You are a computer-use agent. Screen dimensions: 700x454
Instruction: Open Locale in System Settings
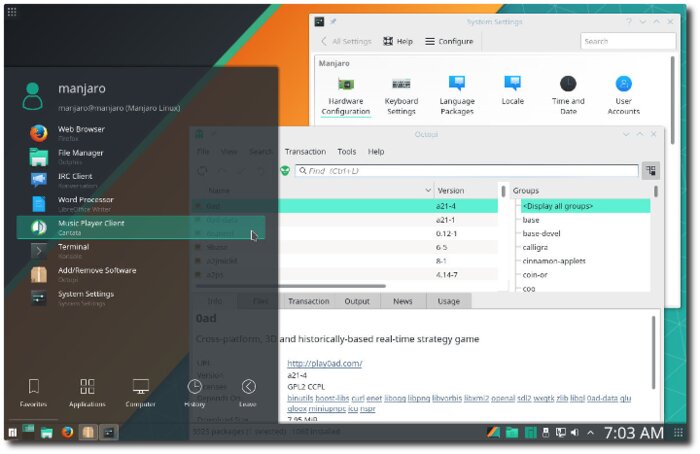pyautogui.click(x=512, y=90)
